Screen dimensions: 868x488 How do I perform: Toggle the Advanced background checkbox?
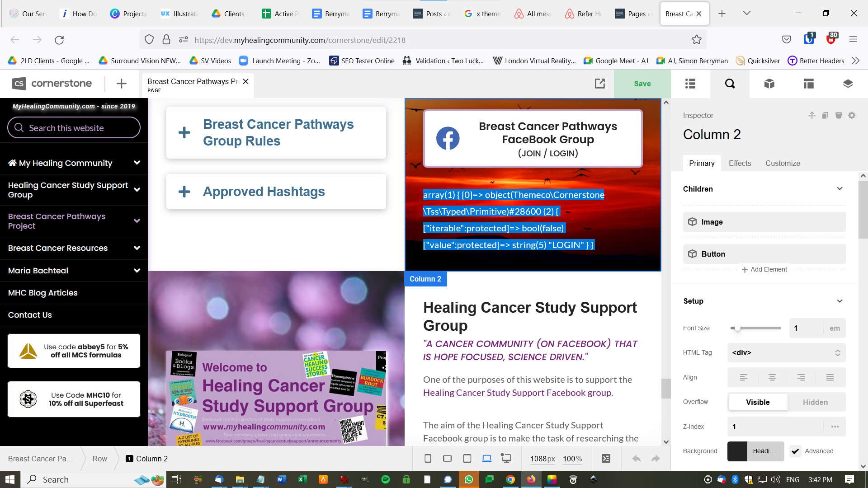coord(795,451)
